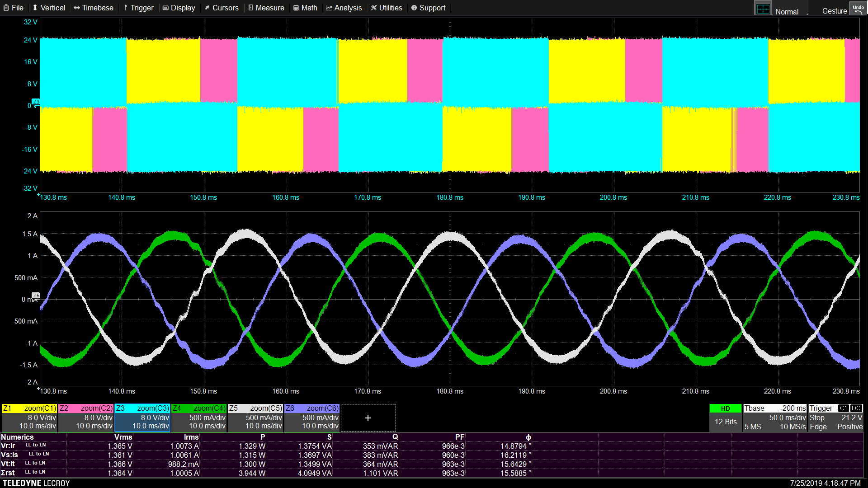Viewport: 868px width, 488px height.
Task: Click the plus add-trace box
Action: pos(368,418)
